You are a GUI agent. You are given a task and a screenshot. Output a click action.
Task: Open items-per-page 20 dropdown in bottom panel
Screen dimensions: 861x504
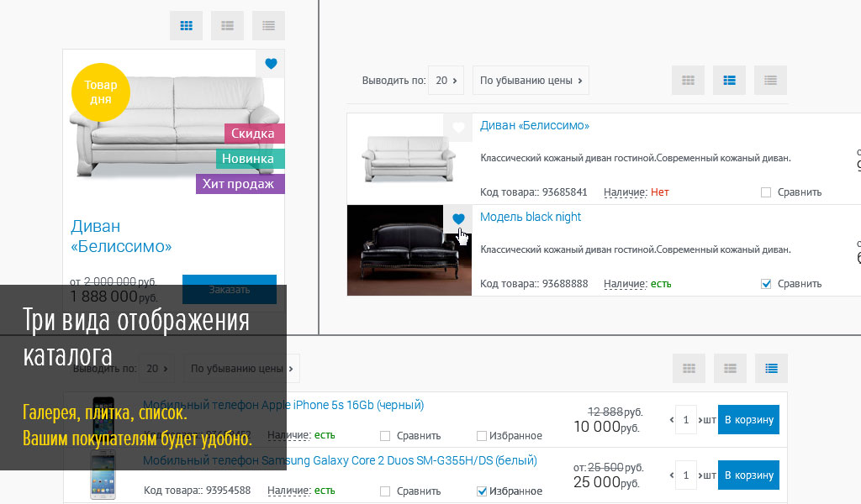click(157, 369)
